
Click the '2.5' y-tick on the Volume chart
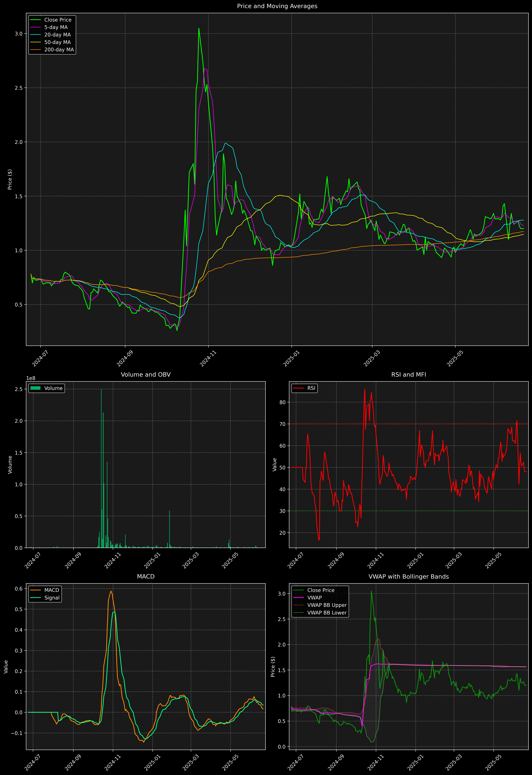(x=19, y=389)
